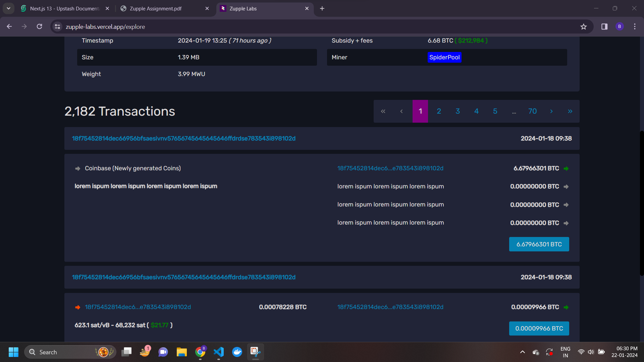
Task: View site information icon in the address bar
Action: pyautogui.click(x=58, y=27)
